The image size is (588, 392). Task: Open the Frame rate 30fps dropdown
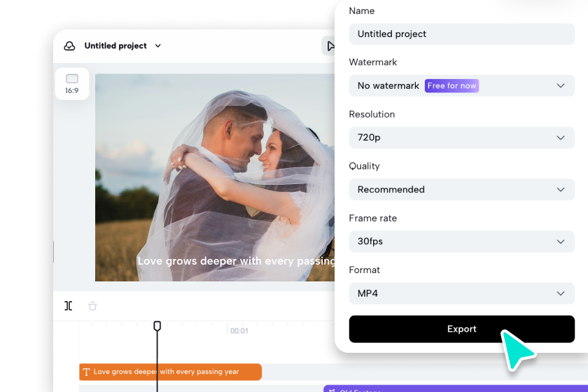pyautogui.click(x=461, y=241)
